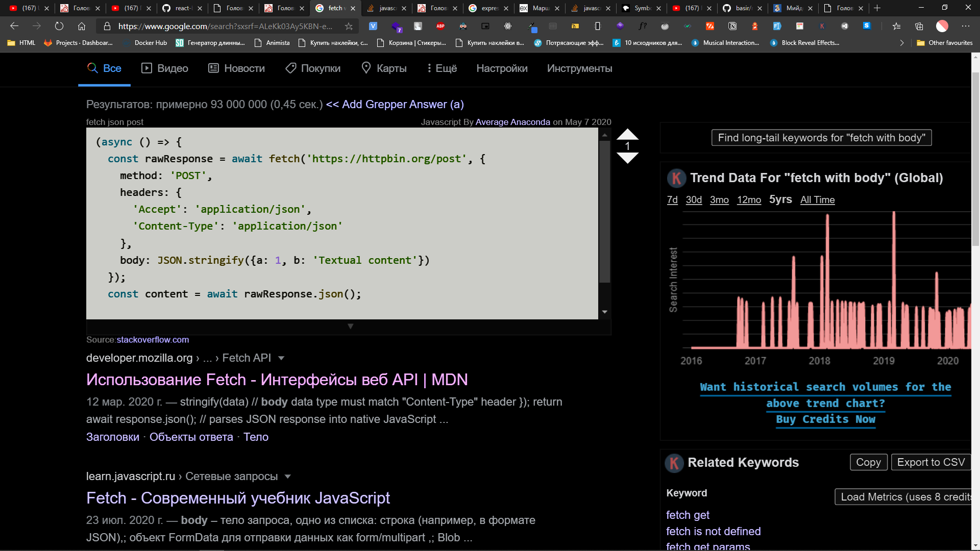Image resolution: width=980 pixels, height=551 pixels.
Task: Click Add Grepper Answer link
Action: click(395, 105)
